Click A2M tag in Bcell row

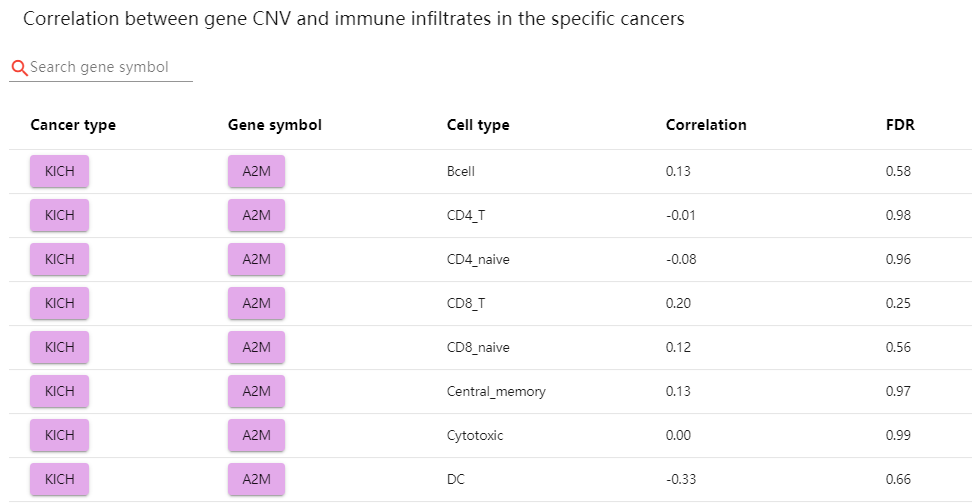click(257, 171)
